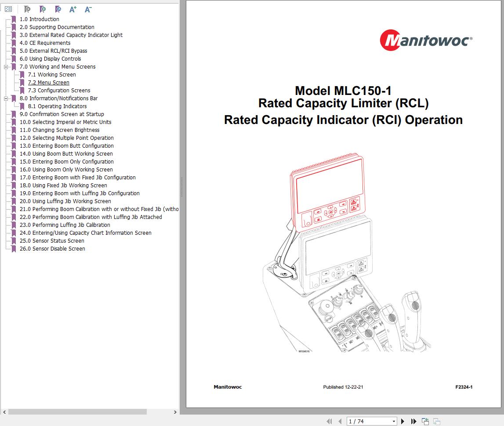Screen dimensions: 504x426
Task: Go back to the first page
Action: 329,421
